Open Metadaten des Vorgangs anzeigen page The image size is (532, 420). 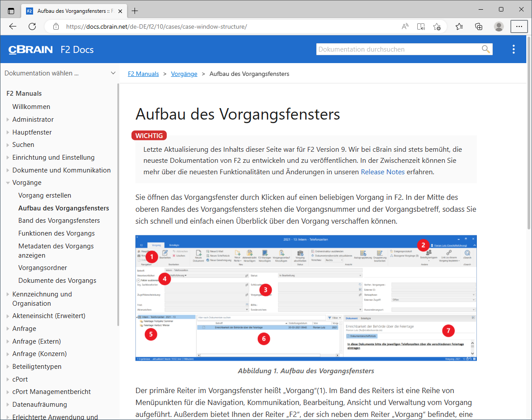click(x=56, y=251)
